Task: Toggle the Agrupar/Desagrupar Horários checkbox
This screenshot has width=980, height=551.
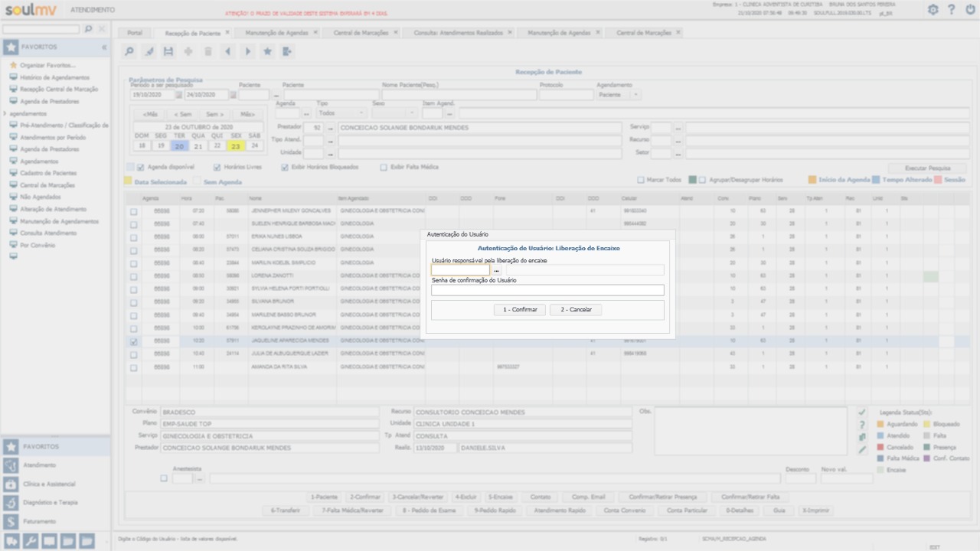Action: [x=702, y=180]
